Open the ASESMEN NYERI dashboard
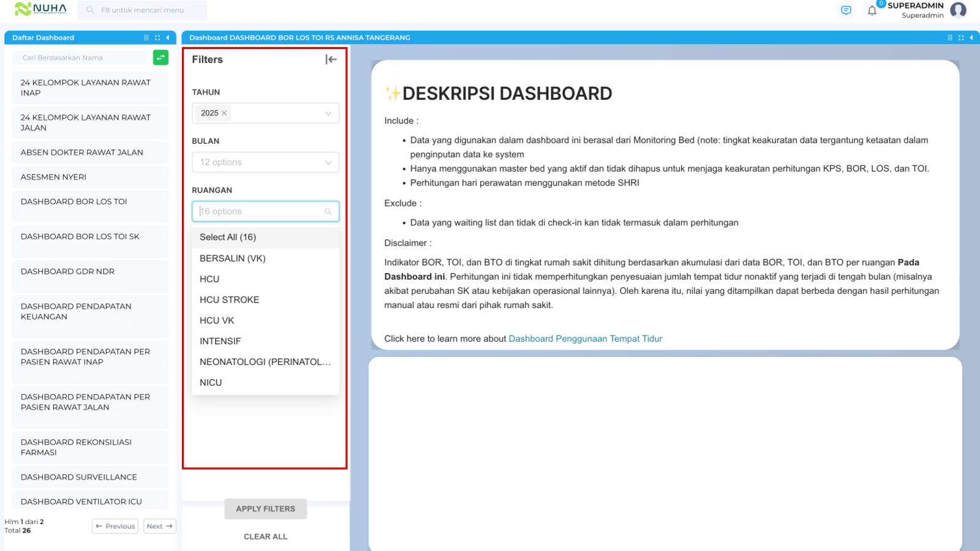 pos(90,177)
